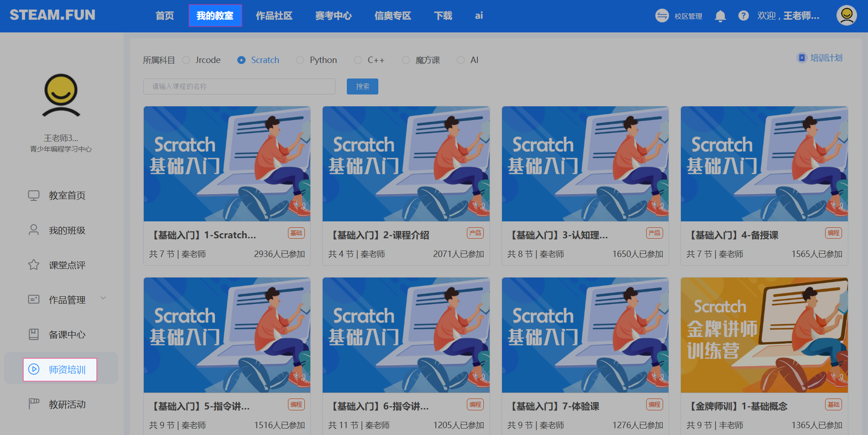The image size is (868, 435).
Task: Open 【基础入门】2-课程介绍 course title
Action: [x=379, y=235]
